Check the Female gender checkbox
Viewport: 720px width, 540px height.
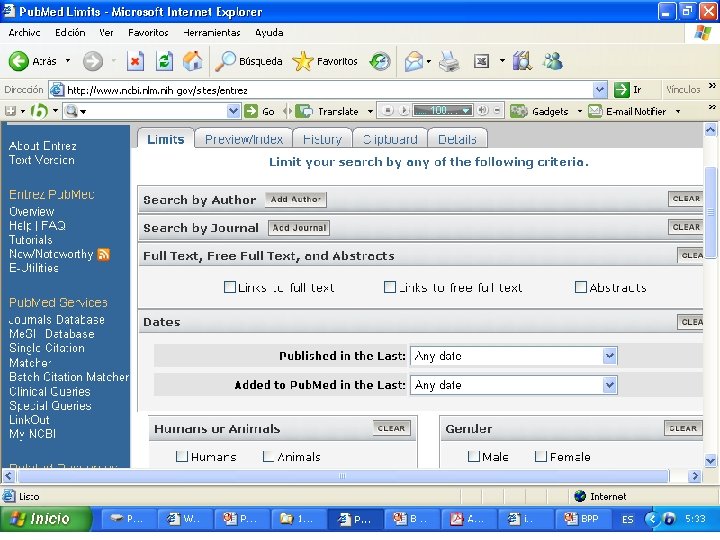[540, 456]
